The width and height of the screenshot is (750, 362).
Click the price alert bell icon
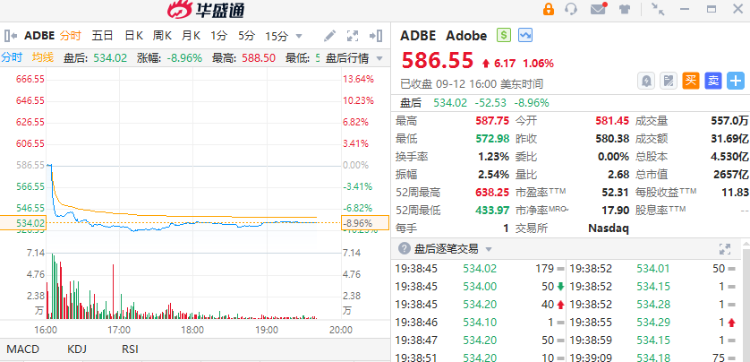[x=646, y=81]
